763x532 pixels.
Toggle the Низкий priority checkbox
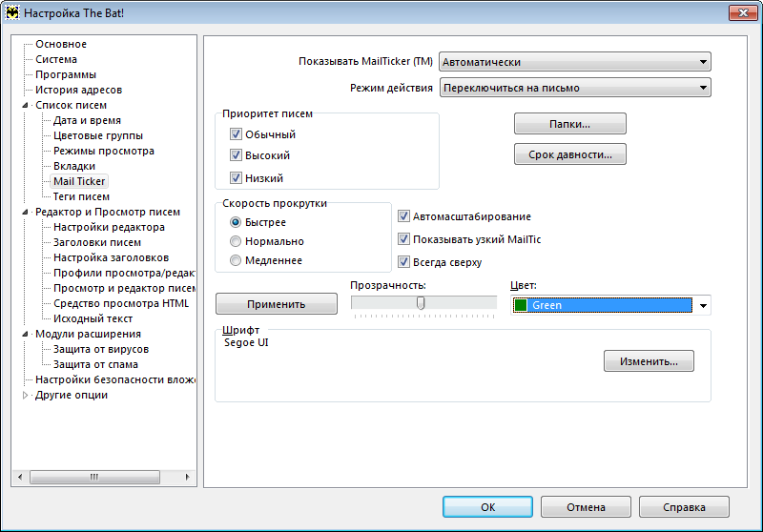click(236, 178)
